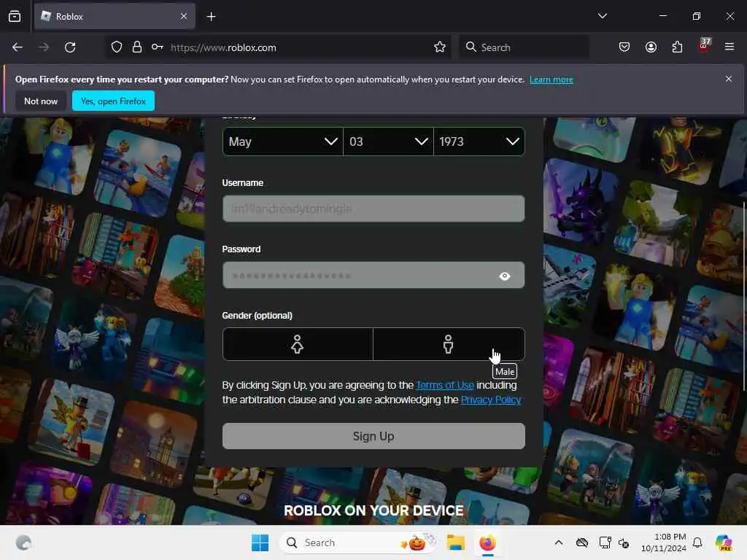Show hidden system tray icons

point(559,542)
